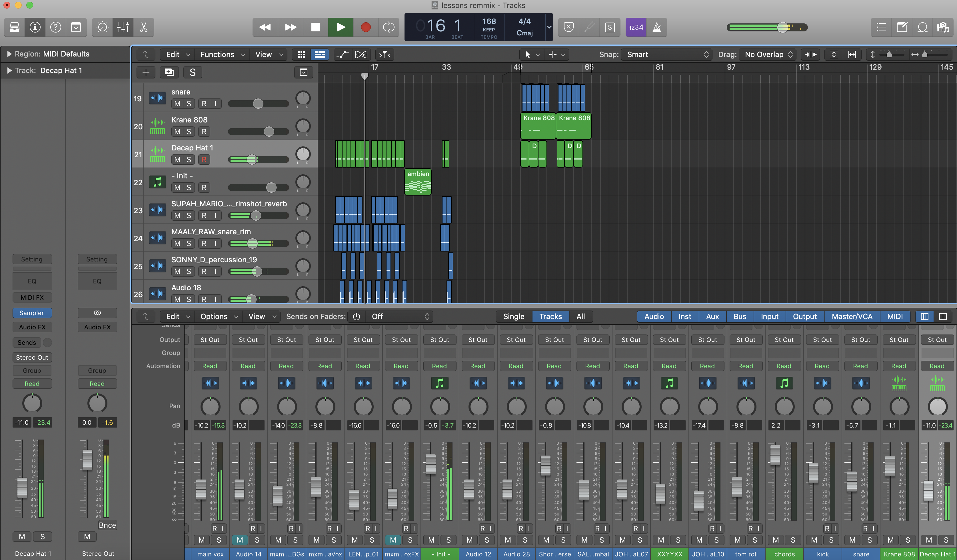This screenshot has width=957, height=560.
Task: Toggle global track Solo S button
Action: [193, 72]
